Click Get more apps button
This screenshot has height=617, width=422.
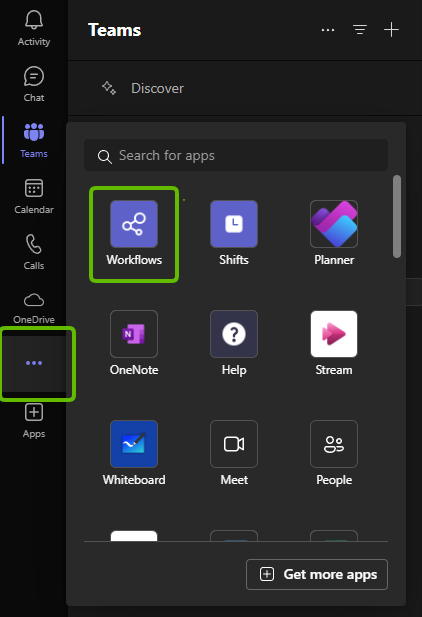coord(317,575)
